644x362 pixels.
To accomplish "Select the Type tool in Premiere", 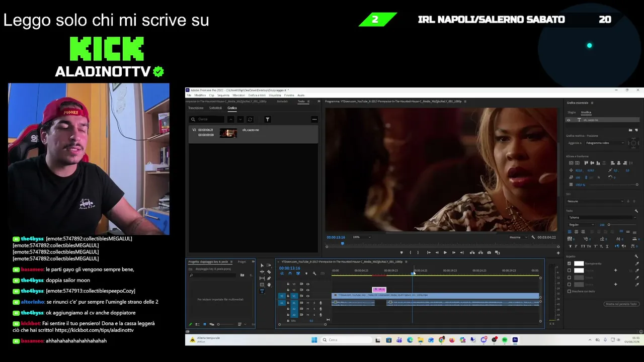I will (x=262, y=291).
